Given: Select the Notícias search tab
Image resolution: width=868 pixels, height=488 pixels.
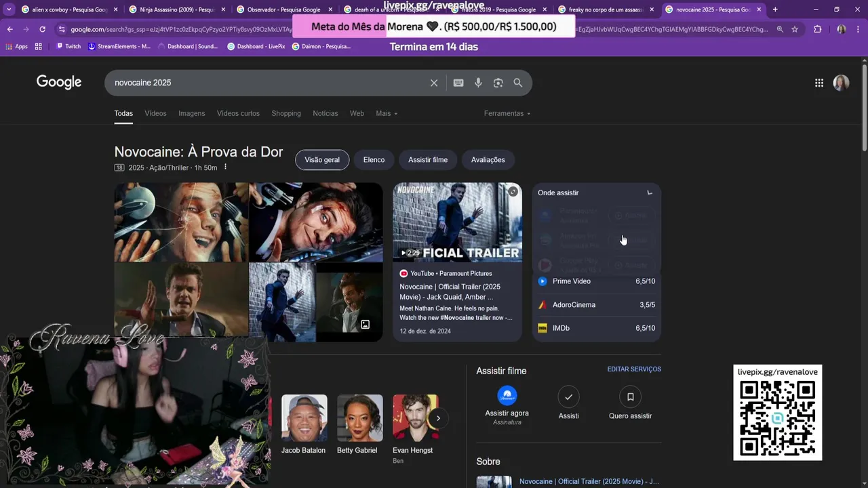Looking at the screenshot, I should (325, 113).
